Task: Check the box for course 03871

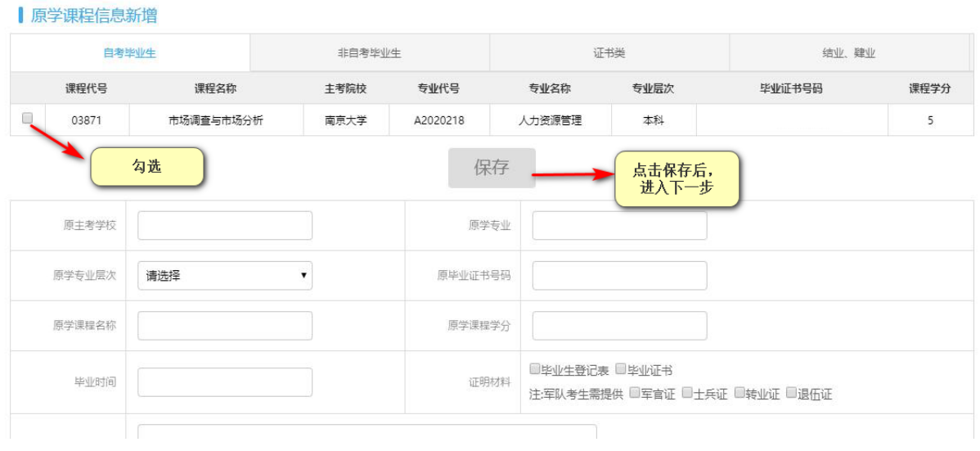Action: (x=27, y=118)
